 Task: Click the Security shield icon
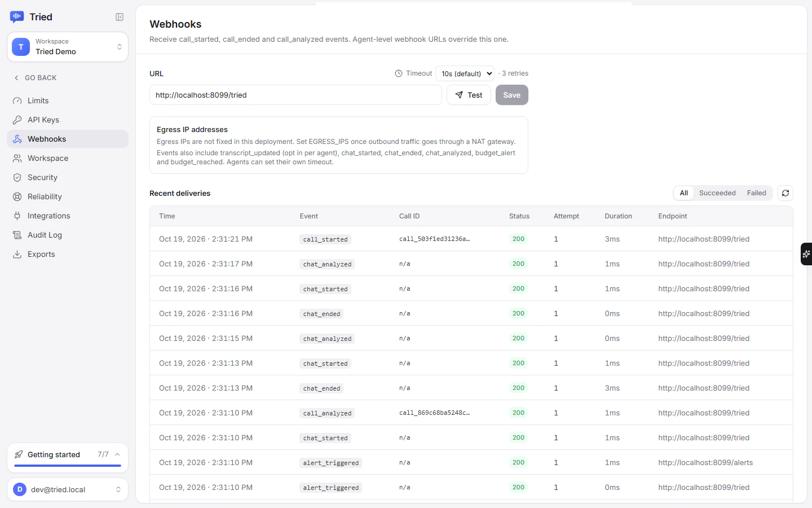pos(17,177)
